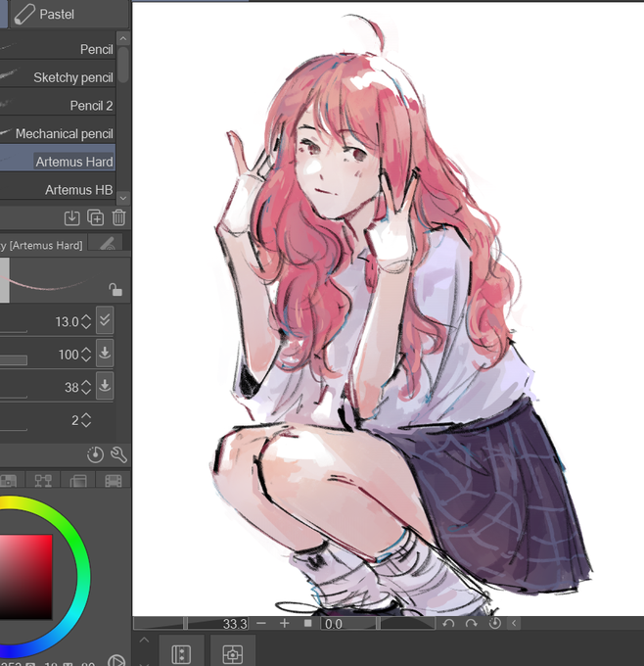Image resolution: width=644 pixels, height=666 pixels.
Task: Open the Pastel sub tool group tab
Action: point(69,15)
